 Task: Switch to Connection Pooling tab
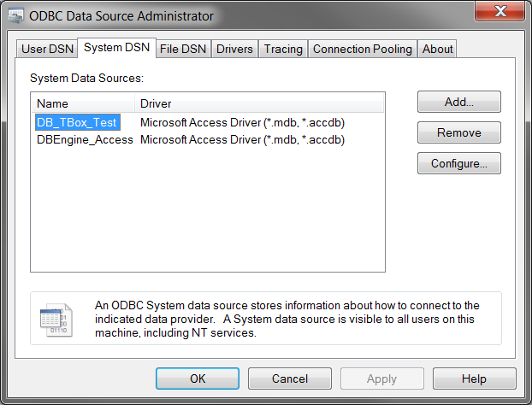pyautogui.click(x=363, y=49)
